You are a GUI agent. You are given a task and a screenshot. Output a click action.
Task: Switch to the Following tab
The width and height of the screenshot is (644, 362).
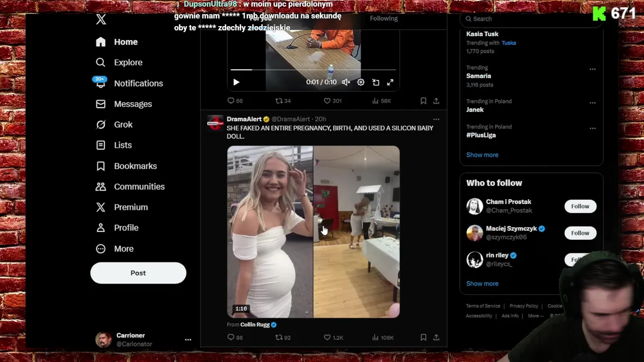[x=384, y=18]
